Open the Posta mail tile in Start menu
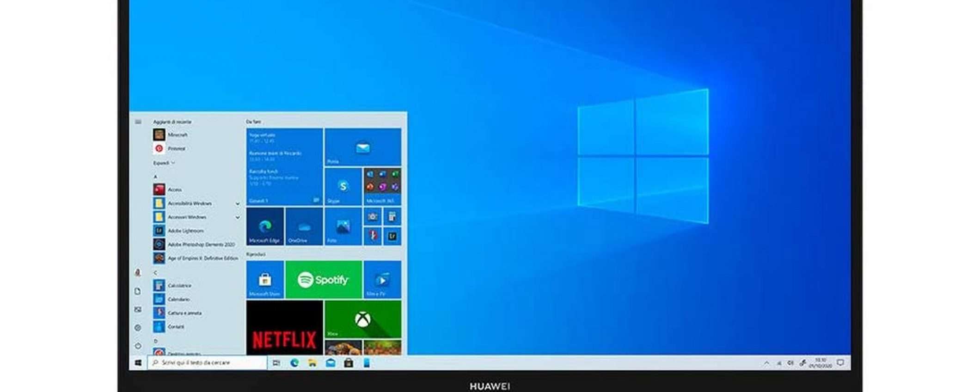980x392 pixels. click(x=363, y=147)
